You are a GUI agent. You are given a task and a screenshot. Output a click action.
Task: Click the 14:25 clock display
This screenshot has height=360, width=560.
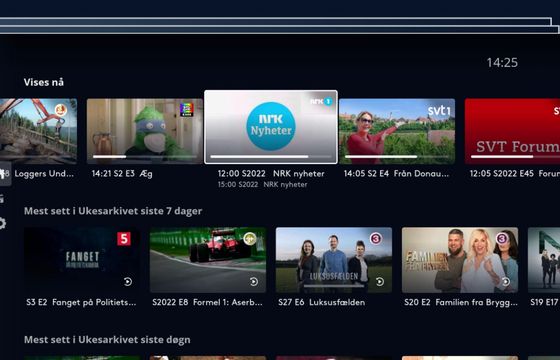tap(502, 63)
